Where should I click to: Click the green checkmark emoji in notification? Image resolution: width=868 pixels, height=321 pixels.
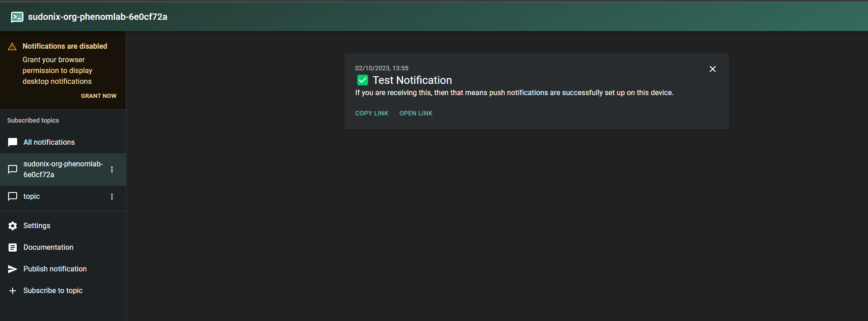(362, 80)
